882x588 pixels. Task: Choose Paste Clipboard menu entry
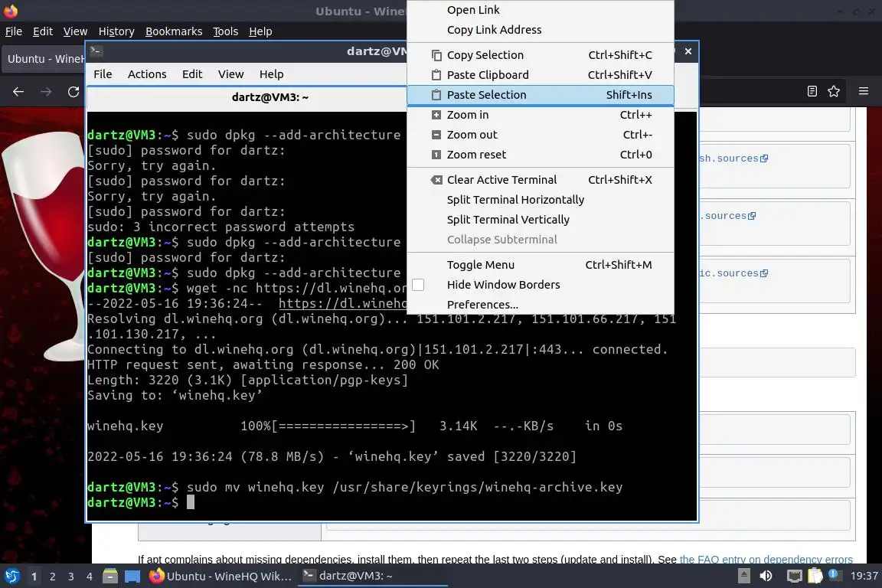[x=540, y=75]
